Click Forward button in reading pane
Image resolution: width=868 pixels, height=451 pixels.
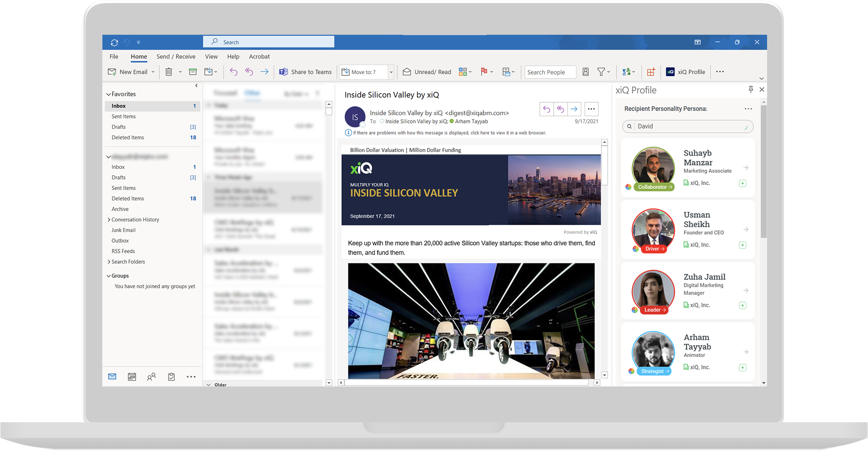(x=574, y=109)
